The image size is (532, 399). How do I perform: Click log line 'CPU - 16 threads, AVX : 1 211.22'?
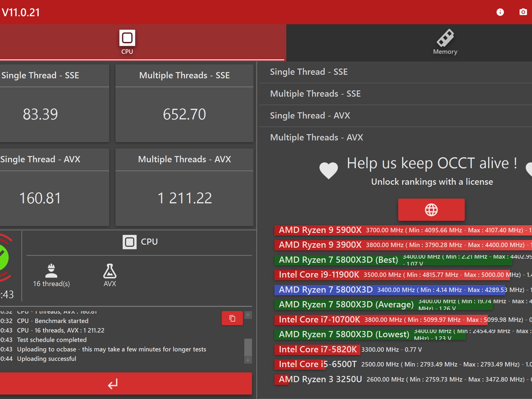click(x=61, y=330)
